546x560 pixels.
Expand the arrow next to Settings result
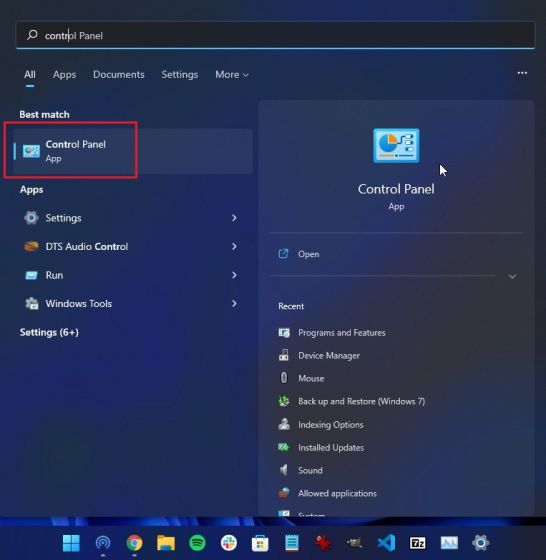coord(234,218)
